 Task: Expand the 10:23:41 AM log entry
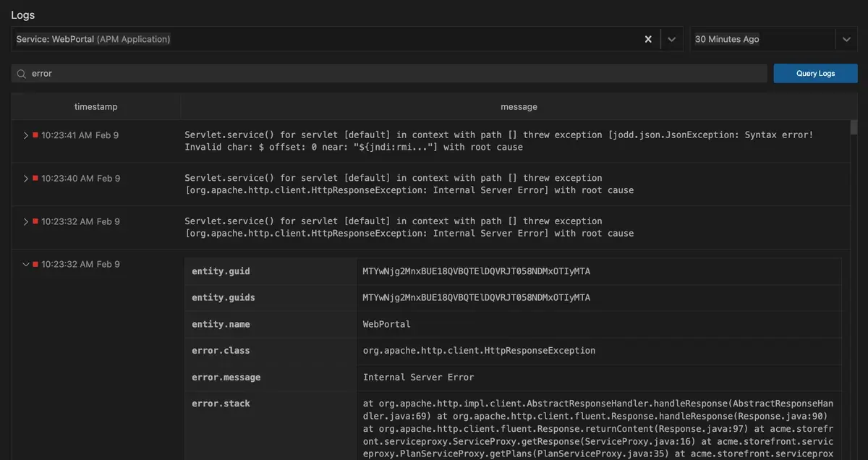[x=26, y=135]
